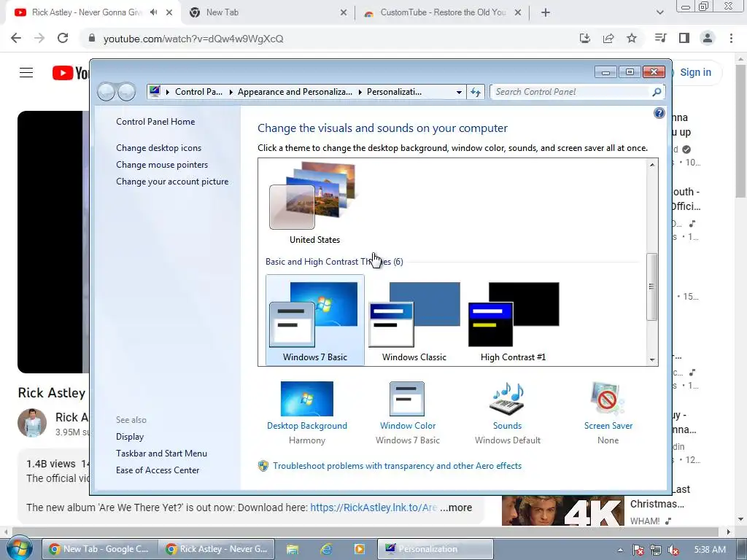Image resolution: width=747 pixels, height=560 pixels.
Task: Click Change mouse pointers link
Action: [162, 165]
